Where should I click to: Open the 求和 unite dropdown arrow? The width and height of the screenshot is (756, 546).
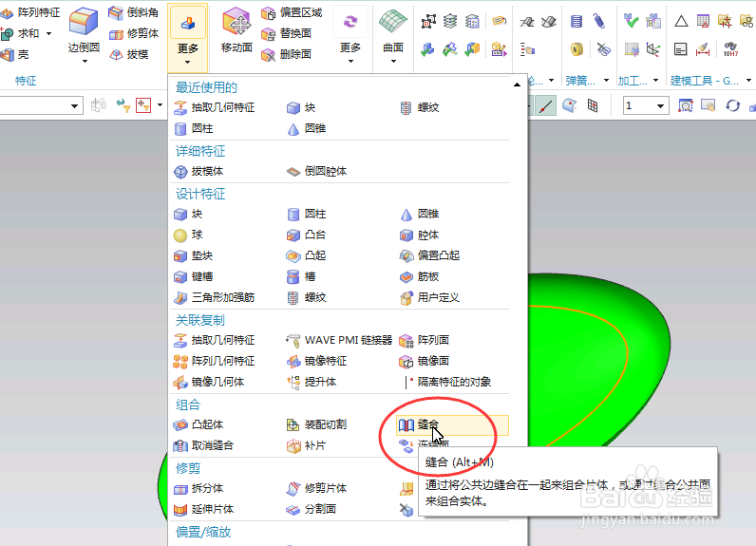coord(48,33)
